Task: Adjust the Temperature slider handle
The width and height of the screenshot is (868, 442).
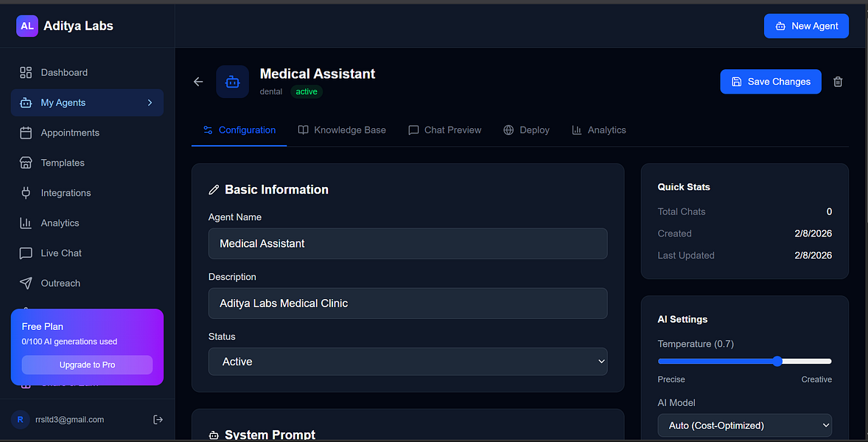Action: coord(777,361)
